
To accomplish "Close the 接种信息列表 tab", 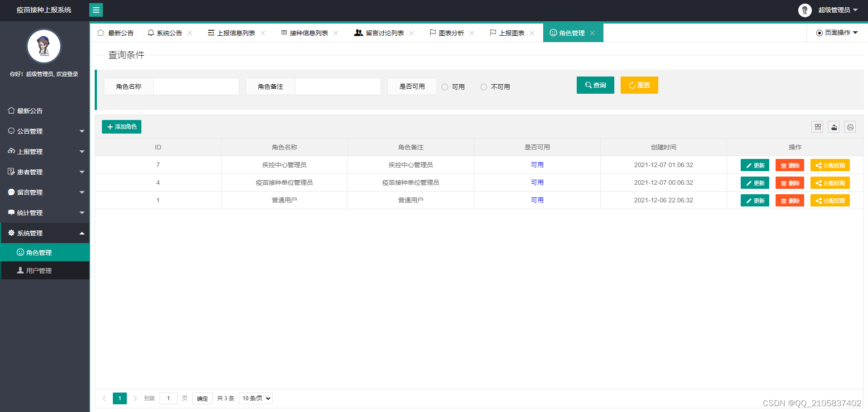I will [336, 33].
